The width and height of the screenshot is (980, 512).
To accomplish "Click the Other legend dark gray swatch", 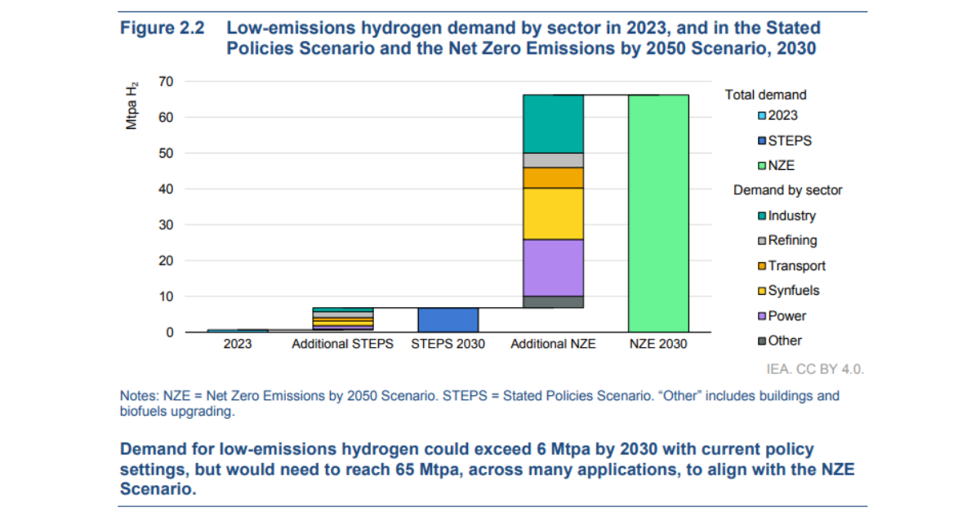I will tap(763, 341).
